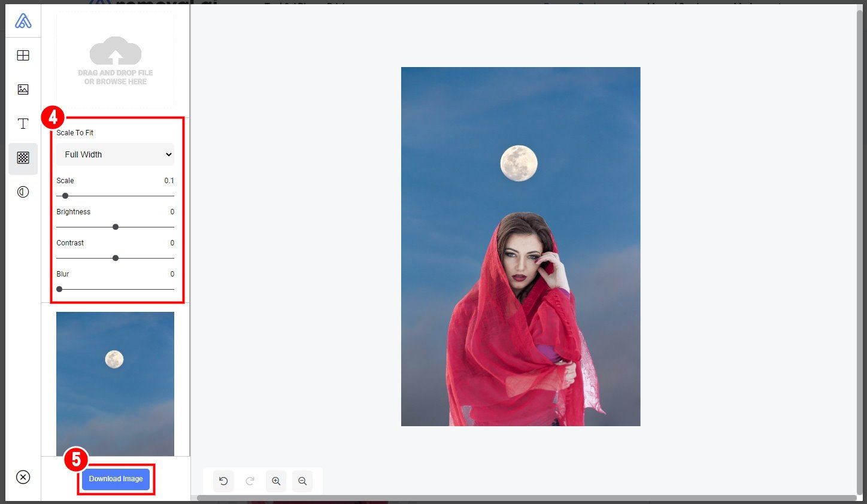This screenshot has height=504, width=867.
Task: Click the horizontal scrollbar at bottom
Action: tap(527, 498)
